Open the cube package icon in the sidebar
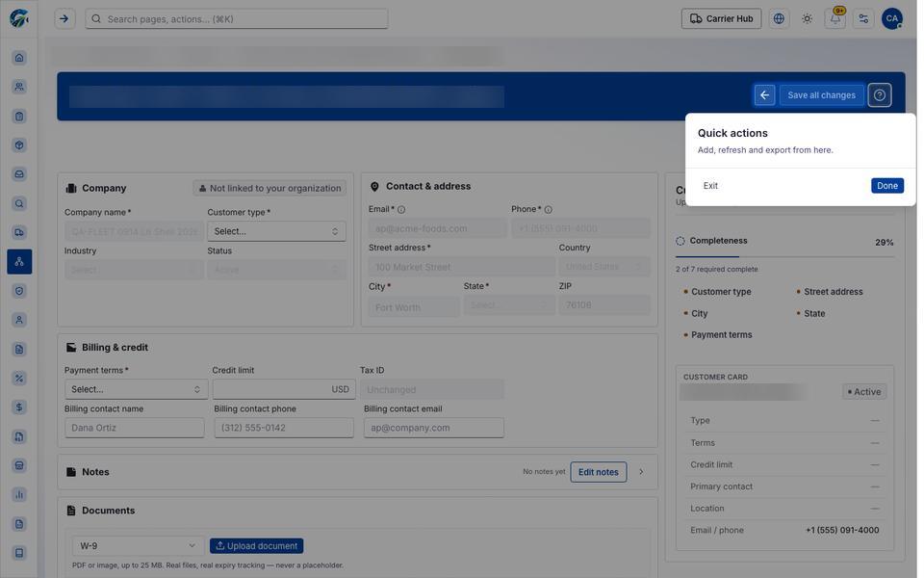The width and height of the screenshot is (924, 578). (19, 145)
